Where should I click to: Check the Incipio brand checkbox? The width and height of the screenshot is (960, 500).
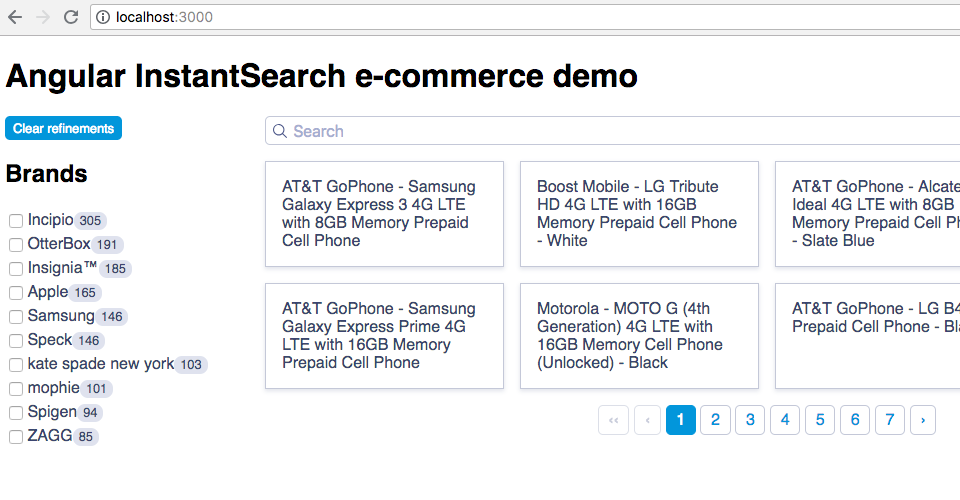point(16,221)
